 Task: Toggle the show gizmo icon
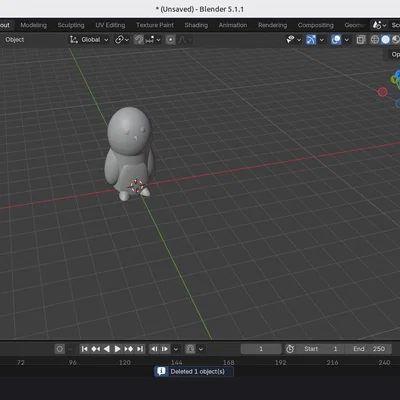pyautogui.click(x=311, y=40)
